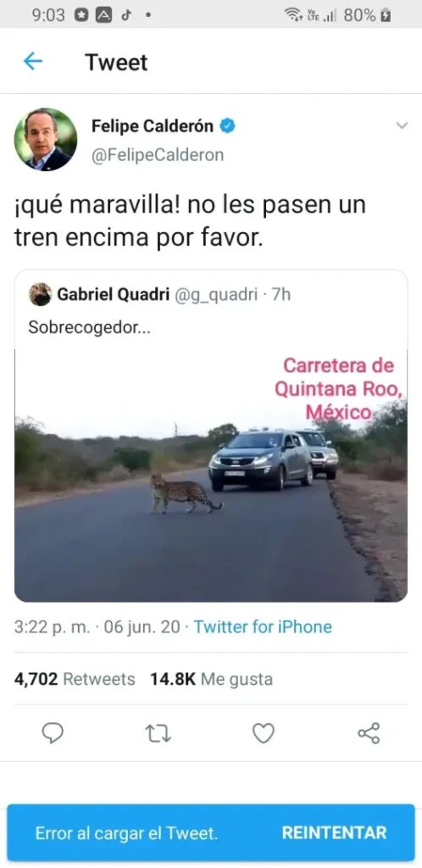Open Gabriel Quadri's small avatar
422x868 pixels.
click(41, 294)
